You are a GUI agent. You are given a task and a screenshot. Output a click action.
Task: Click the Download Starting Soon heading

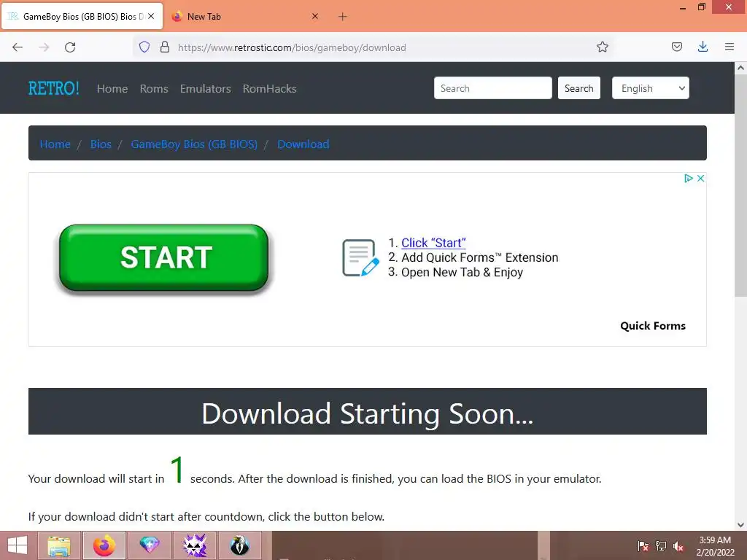(368, 413)
